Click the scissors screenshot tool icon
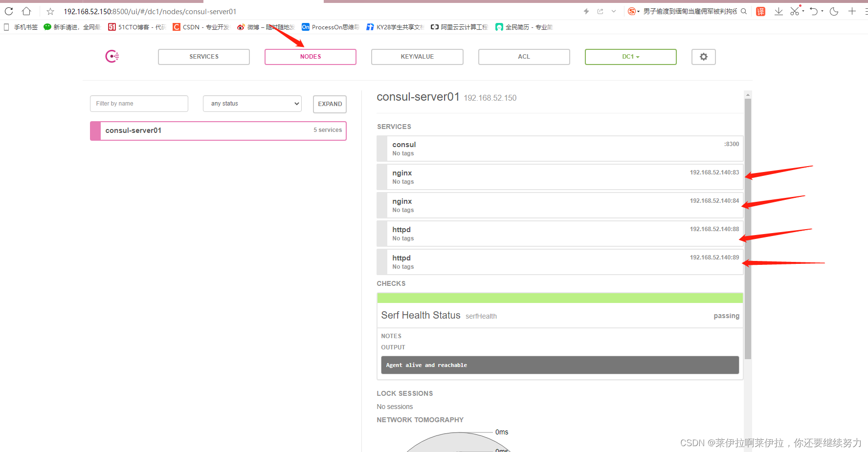The image size is (868, 452). (x=795, y=11)
